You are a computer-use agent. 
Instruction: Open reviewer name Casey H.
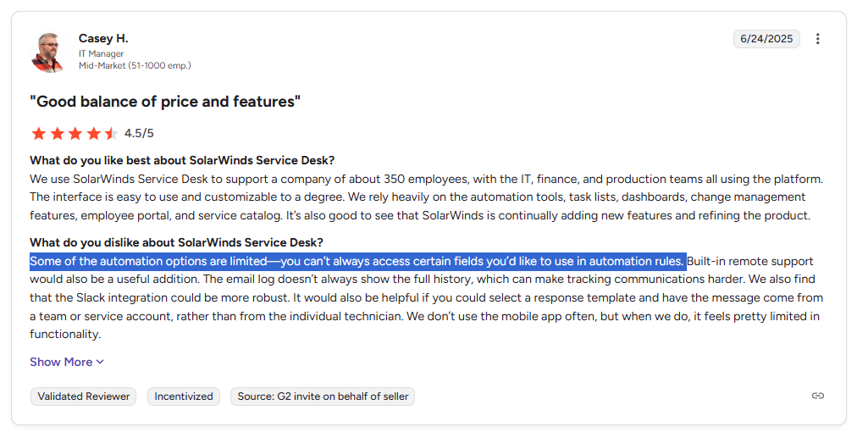click(103, 38)
